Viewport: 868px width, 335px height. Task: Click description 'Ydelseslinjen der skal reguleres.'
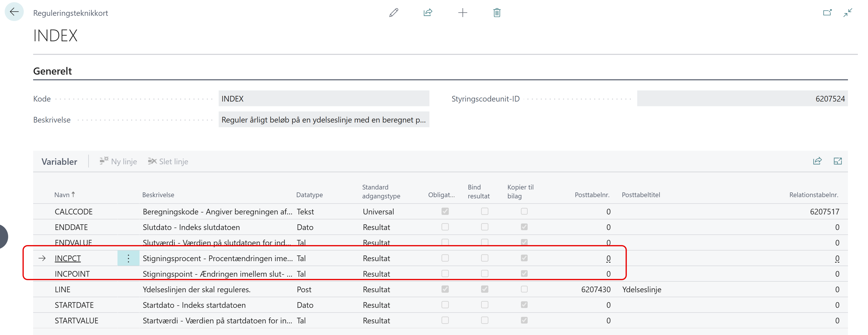click(x=196, y=290)
